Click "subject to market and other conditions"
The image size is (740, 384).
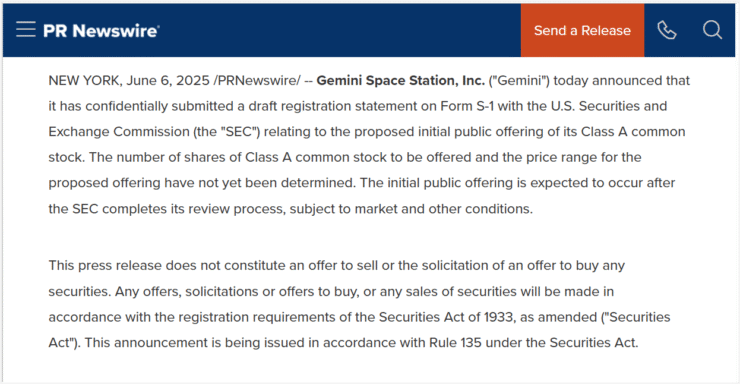[411, 209]
